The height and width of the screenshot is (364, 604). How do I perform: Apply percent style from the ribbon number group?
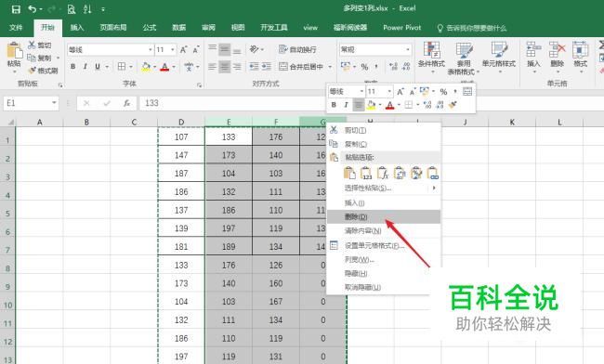[x=364, y=67]
